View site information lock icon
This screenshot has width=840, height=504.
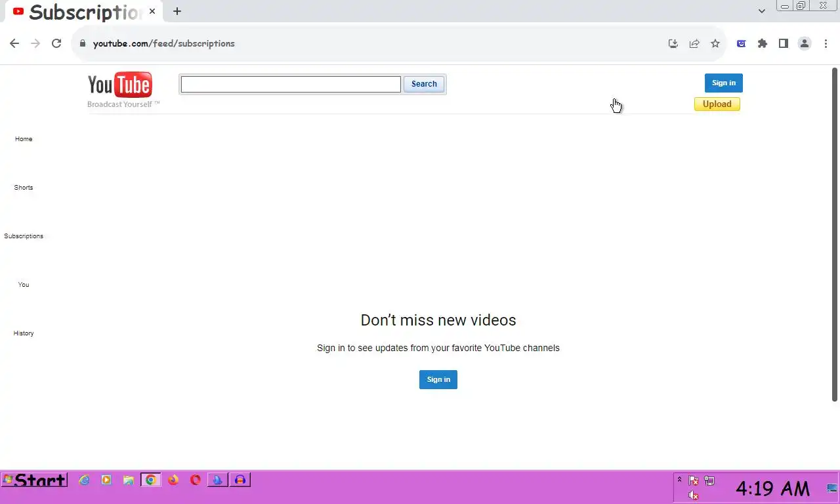(83, 43)
